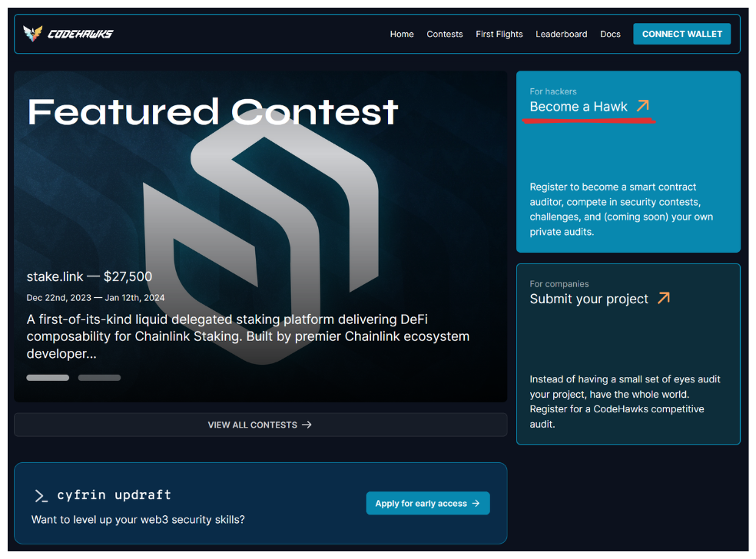The height and width of the screenshot is (559, 756).
Task: Open the stake.link — $27,500 contest title
Action: click(89, 276)
